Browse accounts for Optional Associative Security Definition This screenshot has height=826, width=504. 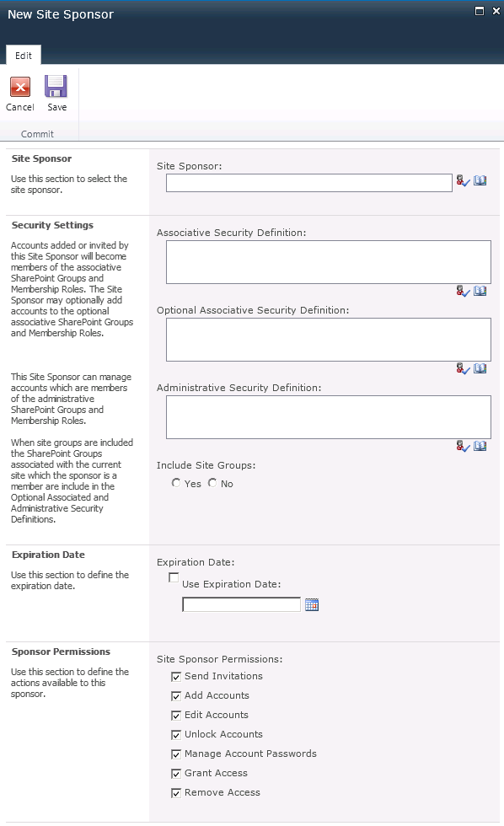480,368
